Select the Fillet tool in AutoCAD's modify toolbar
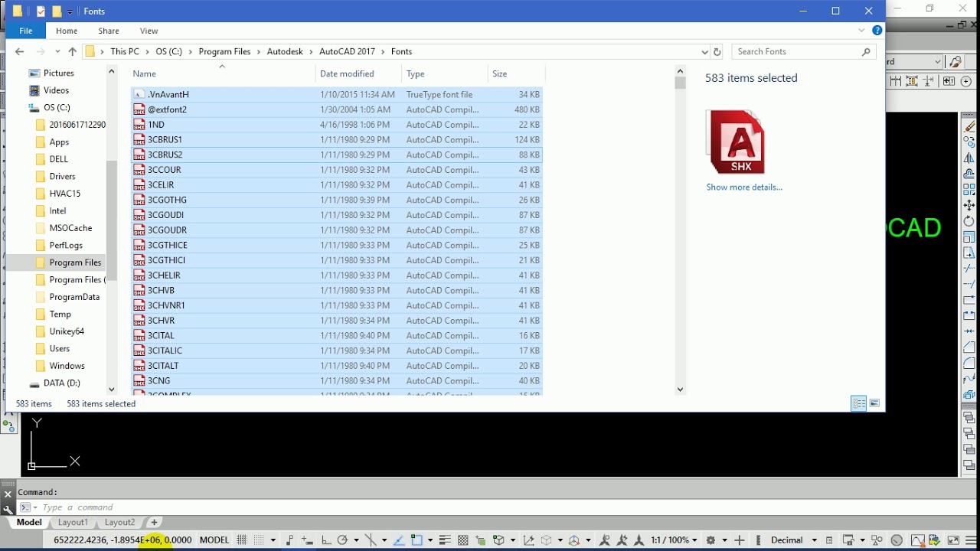This screenshot has height=551, width=980. pos(970,363)
